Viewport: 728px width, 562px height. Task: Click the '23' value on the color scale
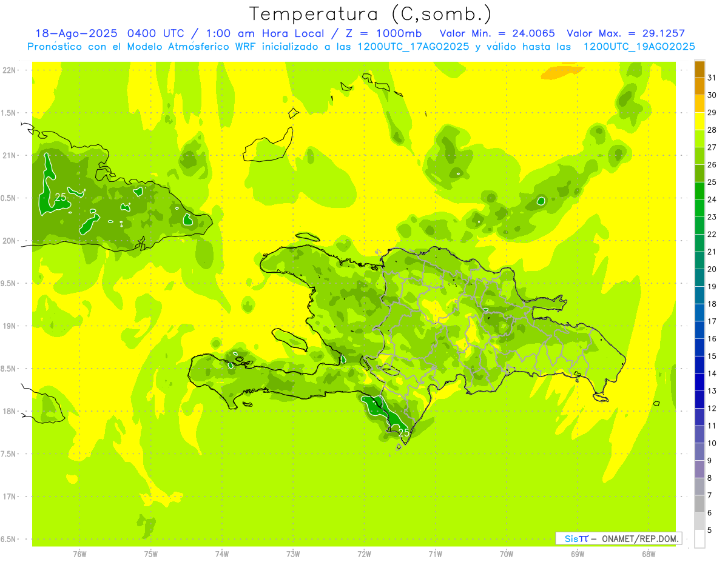coord(712,217)
